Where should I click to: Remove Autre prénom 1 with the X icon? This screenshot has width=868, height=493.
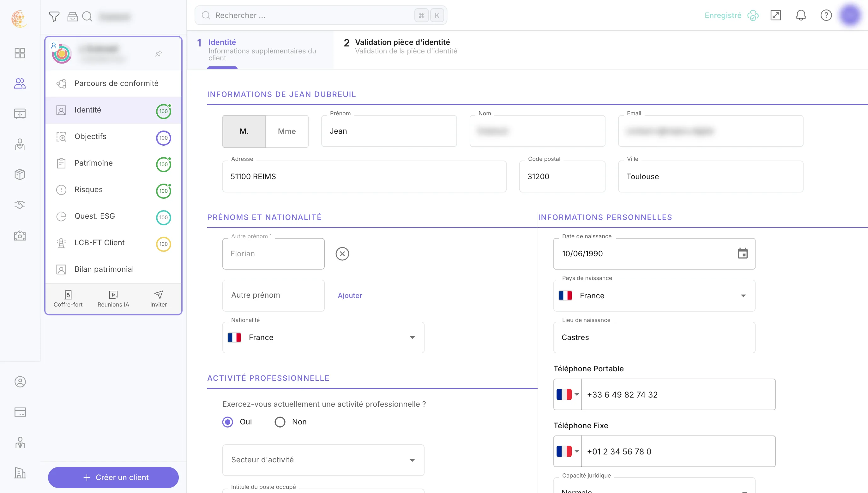coord(342,253)
